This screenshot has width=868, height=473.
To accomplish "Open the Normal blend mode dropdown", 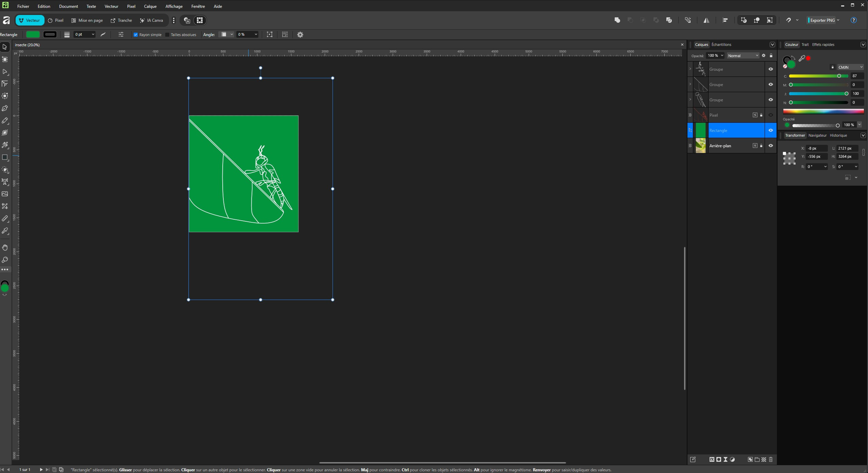I will (x=743, y=56).
